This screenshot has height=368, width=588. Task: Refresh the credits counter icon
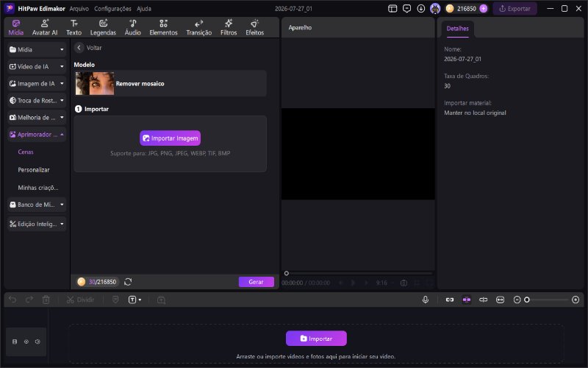click(128, 282)
